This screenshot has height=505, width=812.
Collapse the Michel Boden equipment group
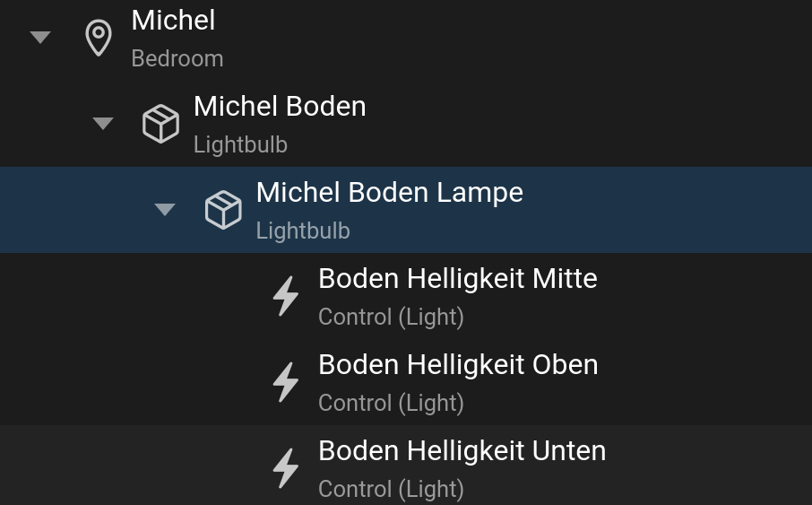tap(102, 123)
